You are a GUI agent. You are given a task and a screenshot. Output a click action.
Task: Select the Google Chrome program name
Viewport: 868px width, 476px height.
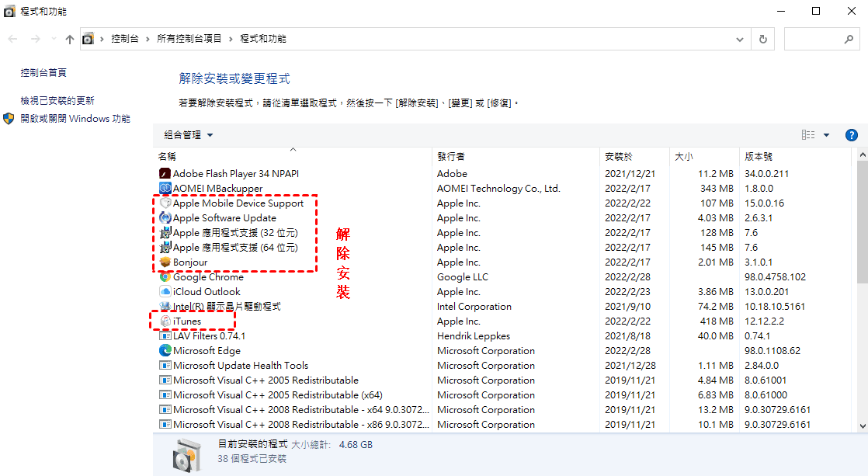(208, 276)
